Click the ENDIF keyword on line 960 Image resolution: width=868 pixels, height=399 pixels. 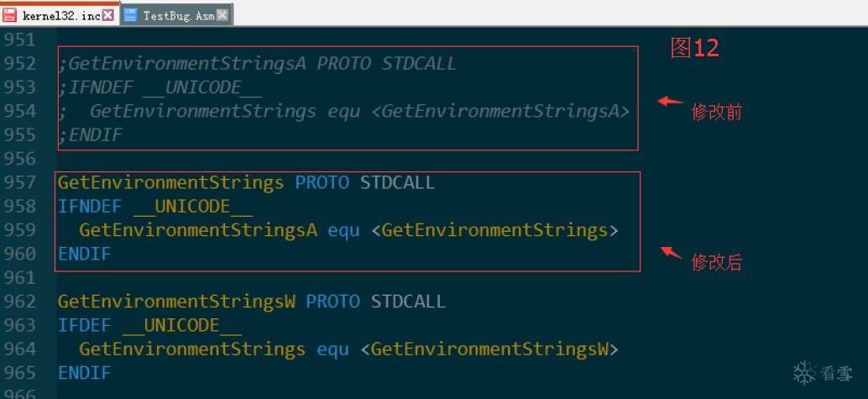point(85,254)
